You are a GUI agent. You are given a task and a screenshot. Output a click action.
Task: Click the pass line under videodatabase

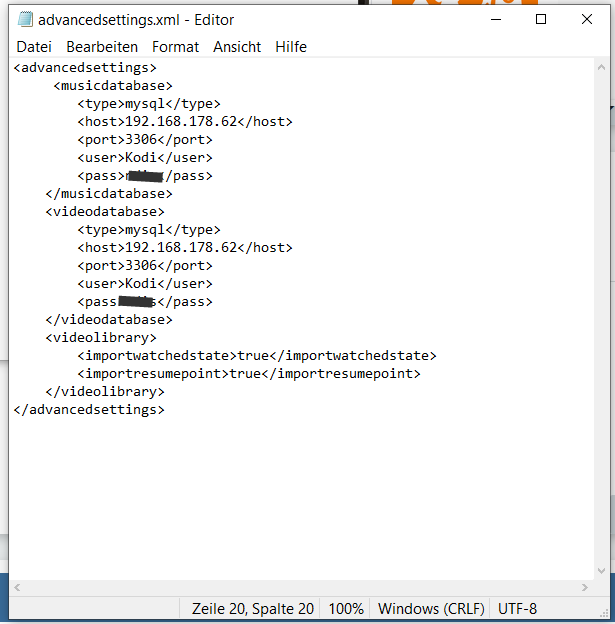tap(145, 302)
